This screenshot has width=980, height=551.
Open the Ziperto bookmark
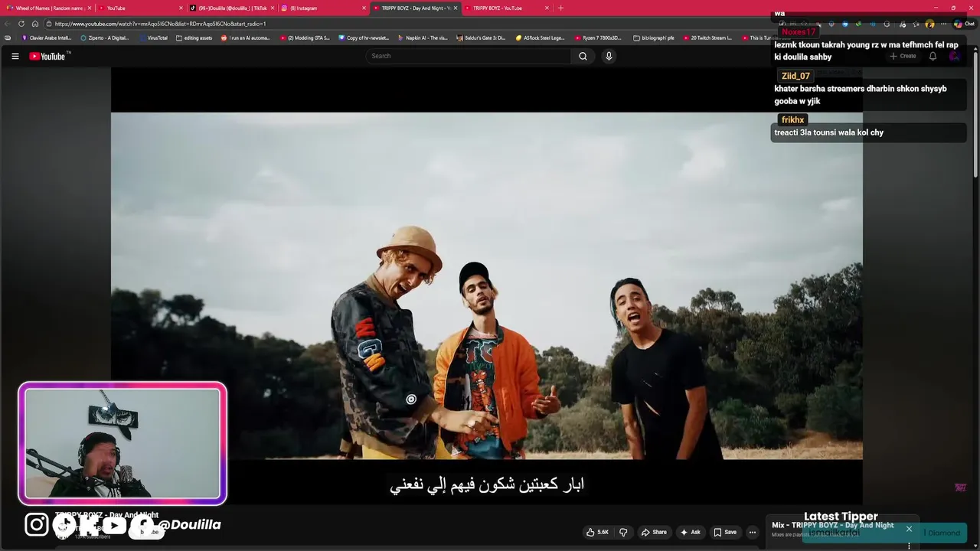pyautogui.click(x=105, y=37)
